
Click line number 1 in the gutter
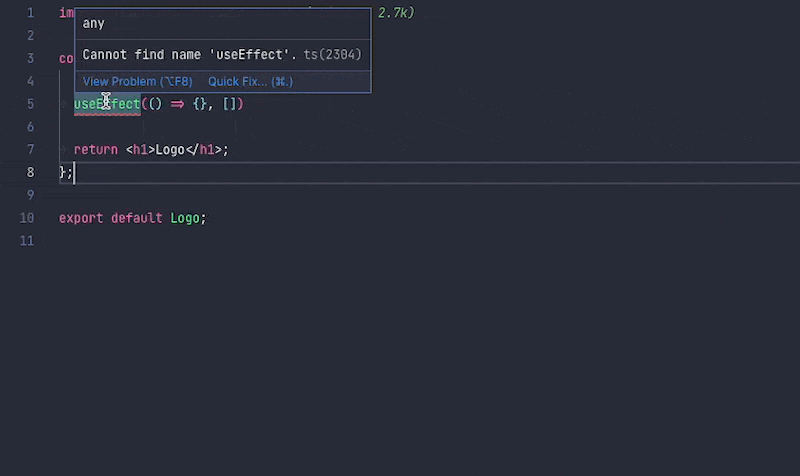point(31,13)
